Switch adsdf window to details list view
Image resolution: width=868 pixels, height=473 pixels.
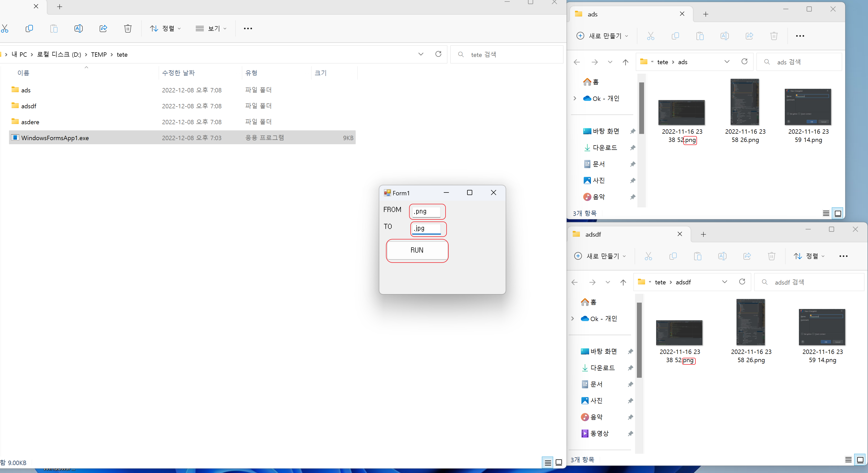point(848,460)
